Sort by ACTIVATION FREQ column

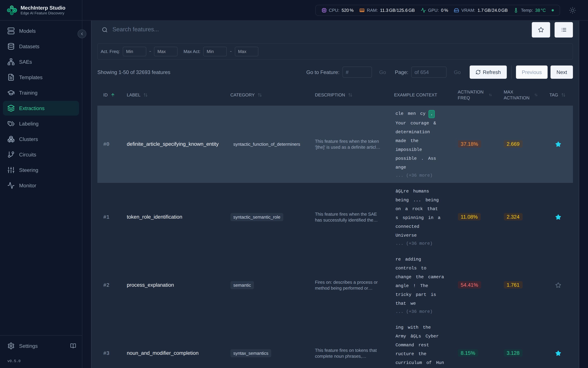pos(474,95)
